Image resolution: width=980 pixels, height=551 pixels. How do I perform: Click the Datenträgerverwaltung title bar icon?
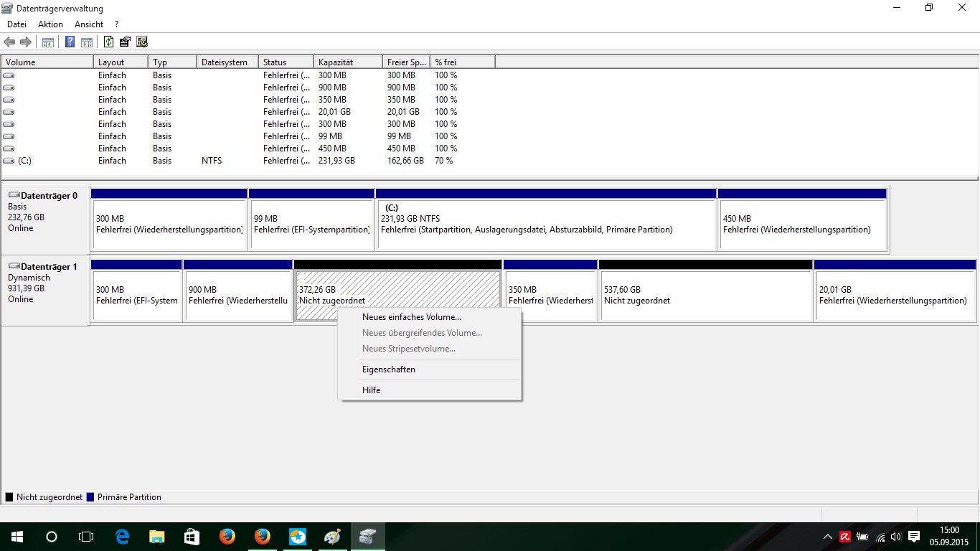(7, 8)
